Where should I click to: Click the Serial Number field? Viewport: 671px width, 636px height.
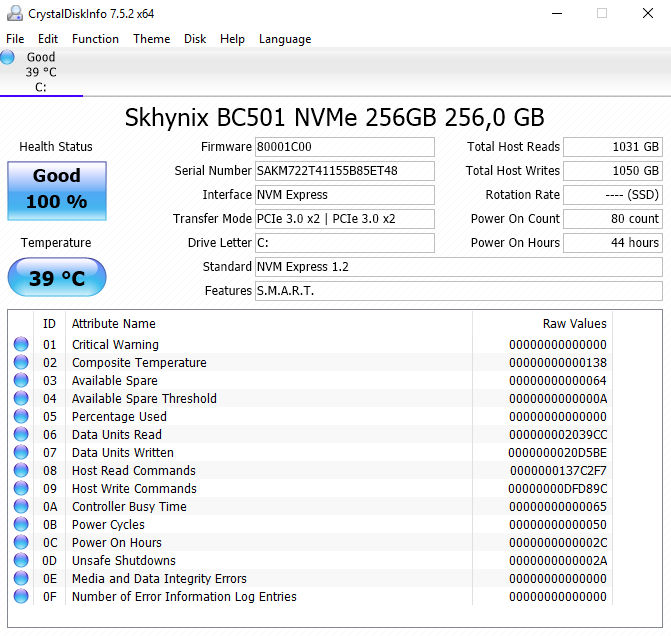(x=344, y=171)
